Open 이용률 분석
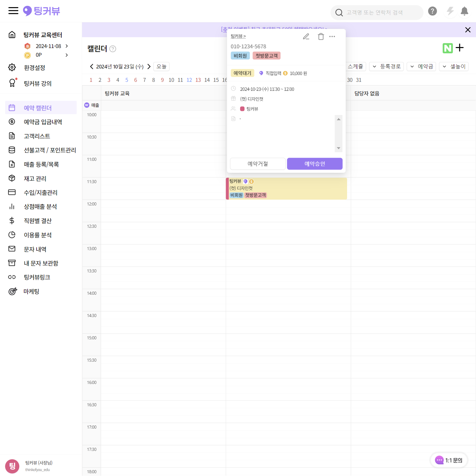 click(x=37, y=235)
